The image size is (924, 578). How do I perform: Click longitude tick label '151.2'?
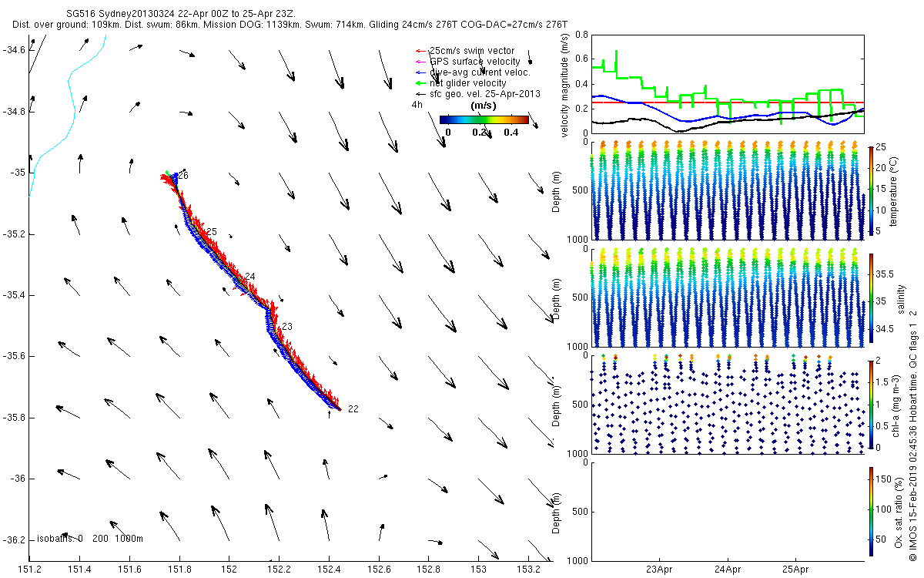pos(29,570)
